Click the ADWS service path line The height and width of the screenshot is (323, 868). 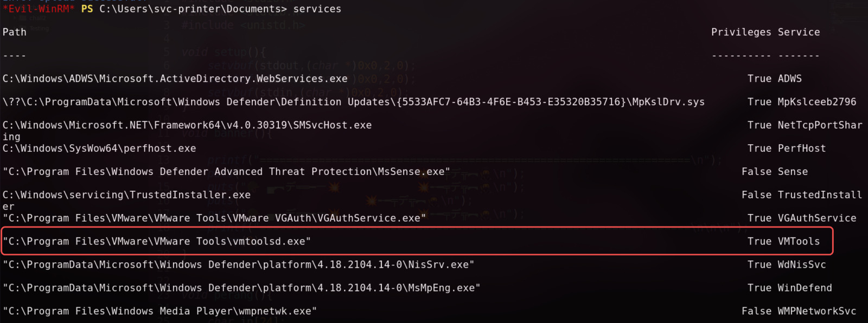coord(175,79)
